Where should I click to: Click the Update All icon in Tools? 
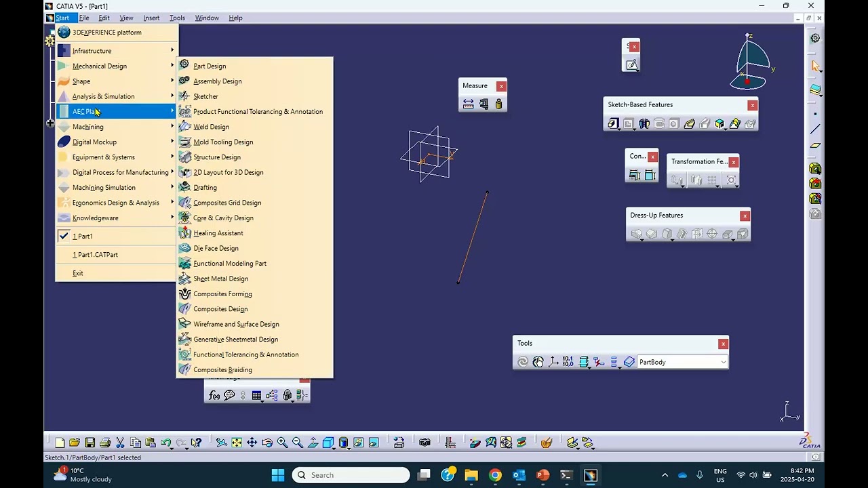click(x=523, y=362)
